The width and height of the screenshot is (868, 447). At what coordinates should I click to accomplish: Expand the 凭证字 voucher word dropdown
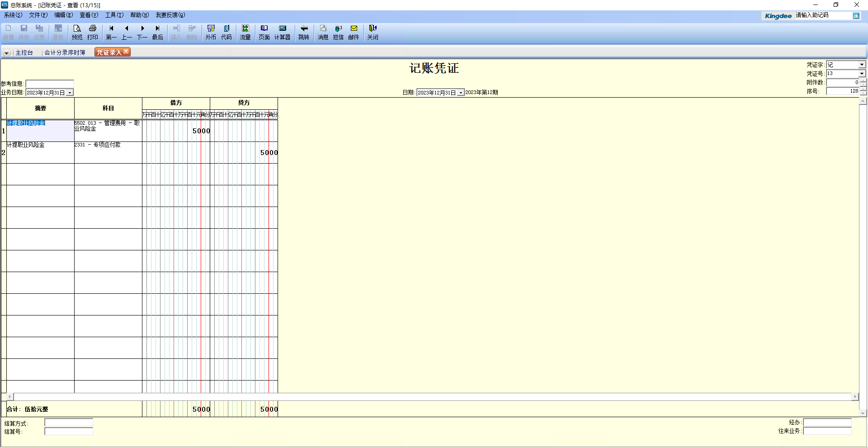coord(862,65)
